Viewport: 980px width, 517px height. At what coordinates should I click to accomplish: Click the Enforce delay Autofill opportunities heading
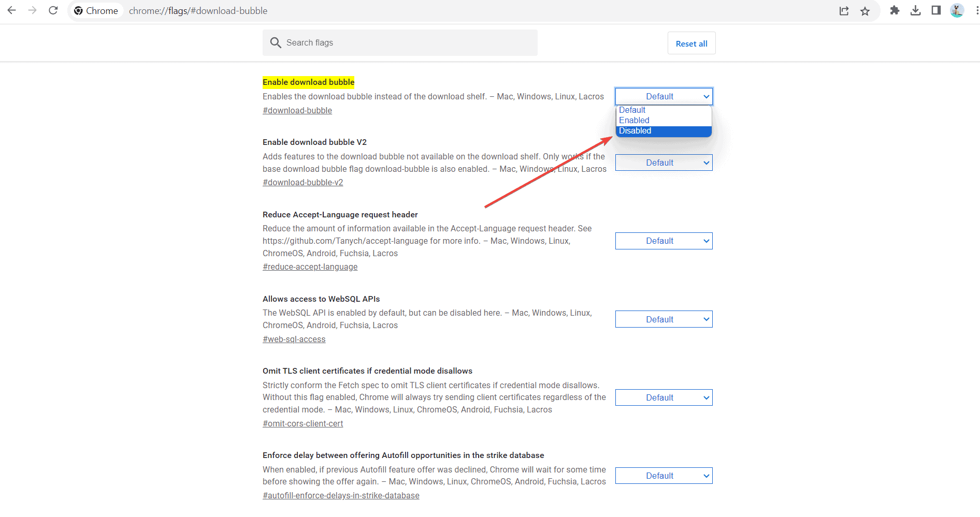click(403, 455)
